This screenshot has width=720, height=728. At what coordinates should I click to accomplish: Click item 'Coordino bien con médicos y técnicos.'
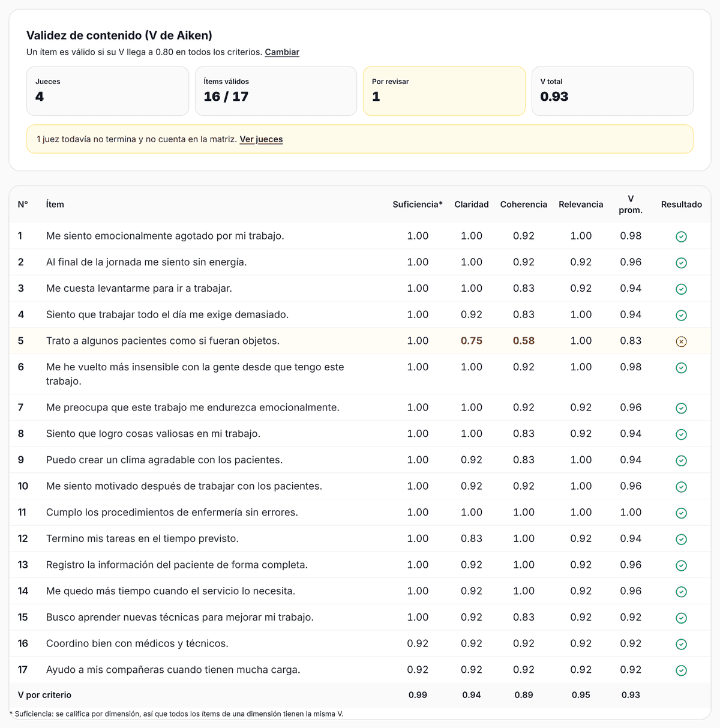coord(137,643)
